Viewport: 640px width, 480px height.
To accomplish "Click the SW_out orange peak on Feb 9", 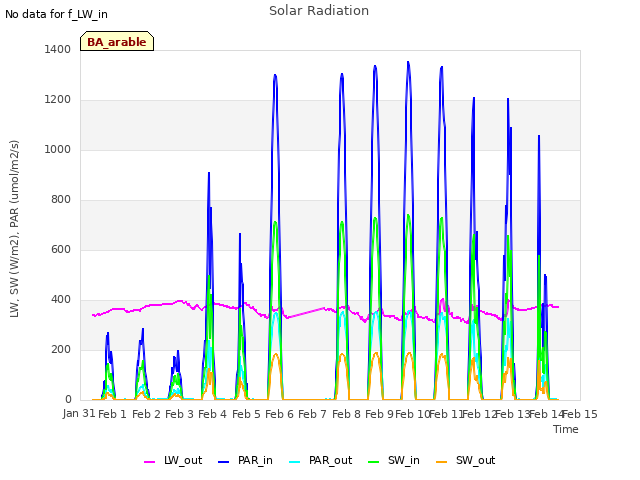I will pyautogui.click(x=376, y=353).
